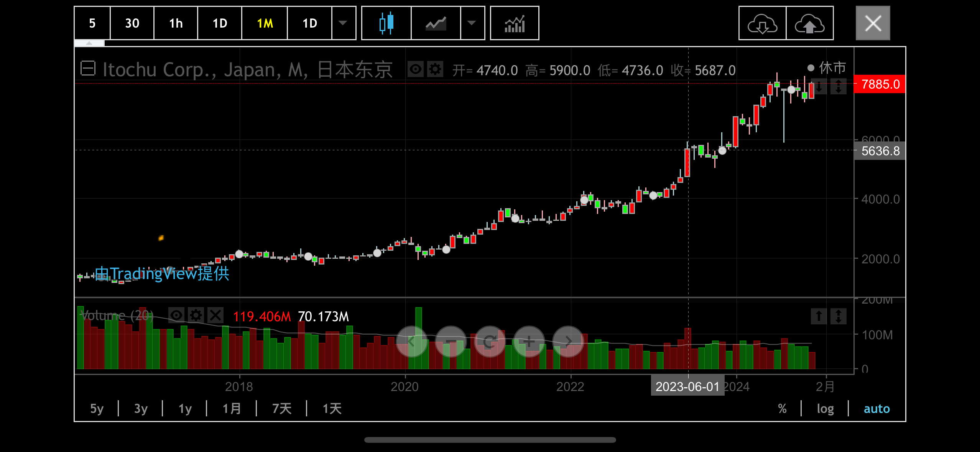
Task: Zoom in the chart
Action: pyautogui.click(x=529, y=341)
